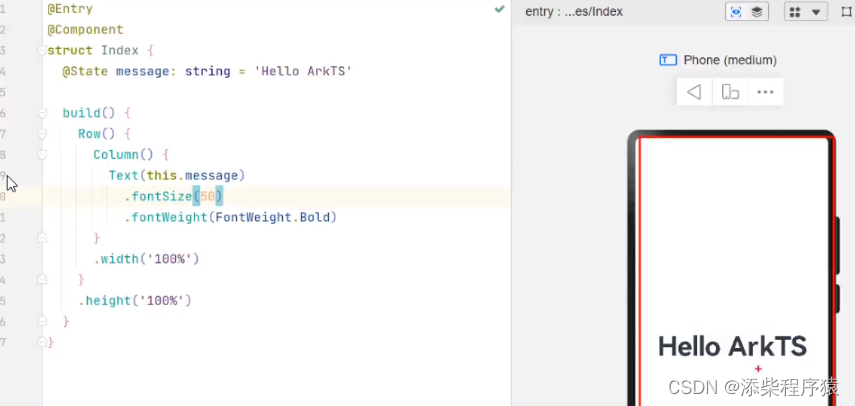This screenshot has height=406, width=855.
Task: Click the 'Hello ArkTS' string literal in code
Action: (x=303, y=71)
